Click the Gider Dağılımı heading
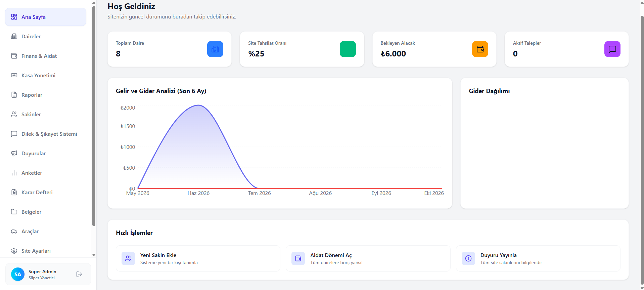 489,91
